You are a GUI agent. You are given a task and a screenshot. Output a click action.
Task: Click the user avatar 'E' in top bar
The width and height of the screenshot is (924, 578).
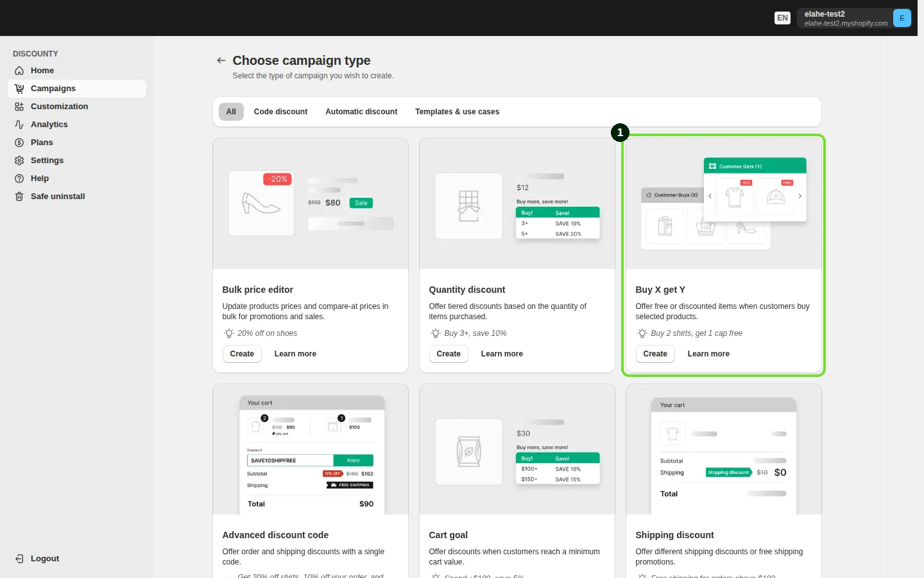click(902, 18)
